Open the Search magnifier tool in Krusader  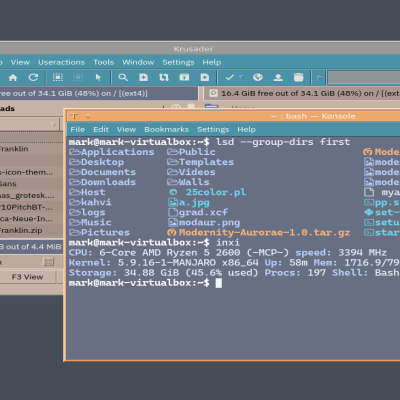click(123, 77)
